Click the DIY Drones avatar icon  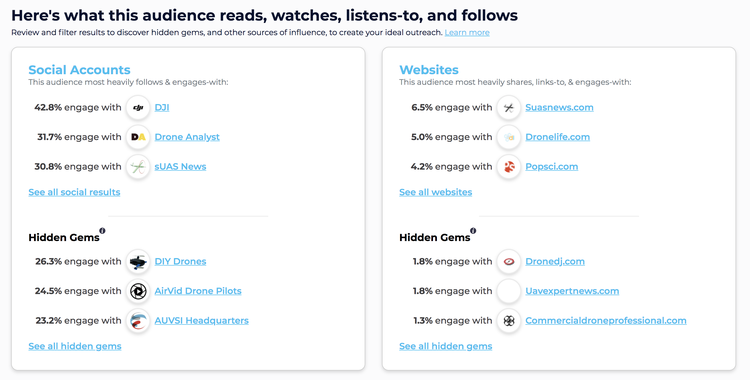coord(138,262)
